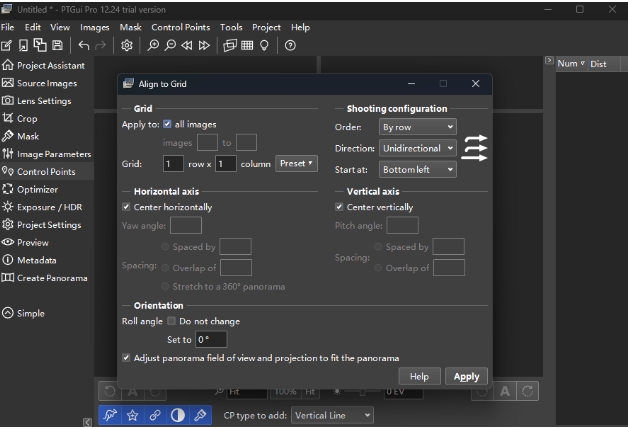Click the Roll angle 'Set to' field
Viewport: 628px width, 429px height.
pos(211,339)
